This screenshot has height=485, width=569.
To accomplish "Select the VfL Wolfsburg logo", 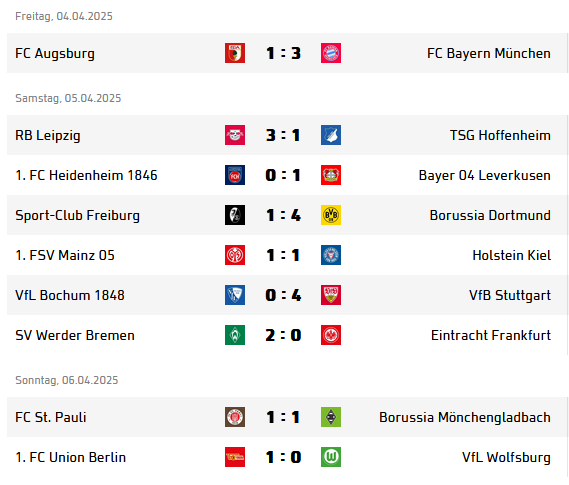I will tap(331, 457).
